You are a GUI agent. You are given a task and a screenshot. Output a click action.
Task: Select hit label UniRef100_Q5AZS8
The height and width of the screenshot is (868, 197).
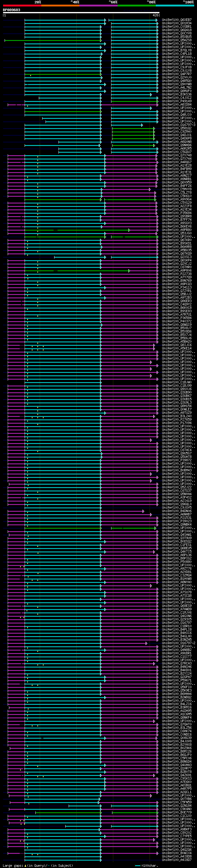176,40
